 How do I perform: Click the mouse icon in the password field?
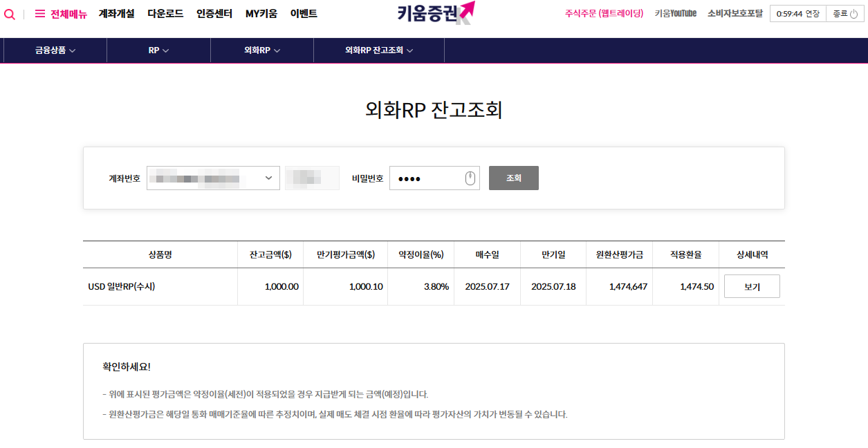[470, 178]
